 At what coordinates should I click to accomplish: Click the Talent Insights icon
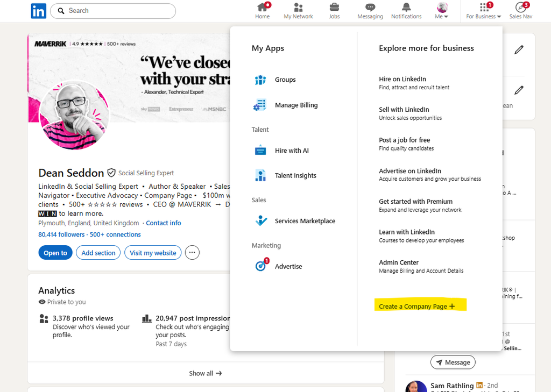260,175
